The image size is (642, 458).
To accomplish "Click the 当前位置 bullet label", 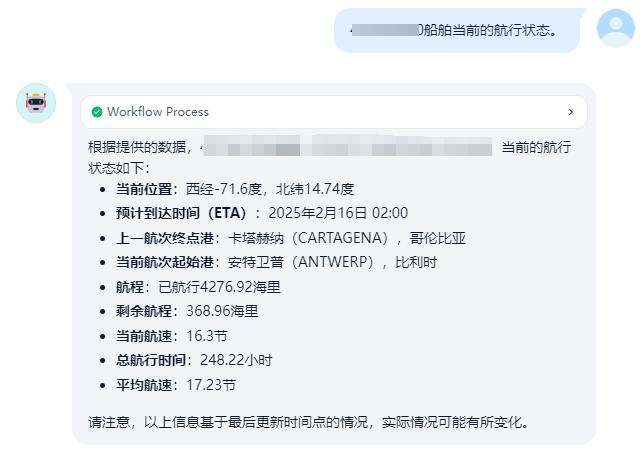I will (142, 189).
